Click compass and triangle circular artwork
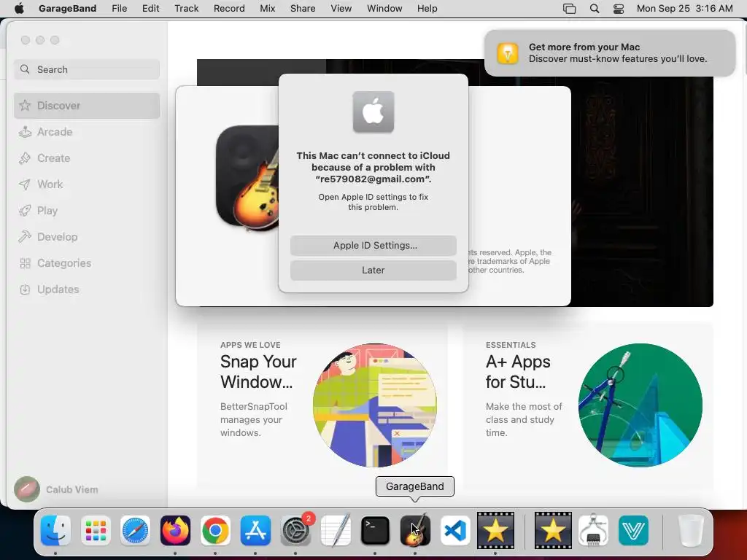 [640, 405]
